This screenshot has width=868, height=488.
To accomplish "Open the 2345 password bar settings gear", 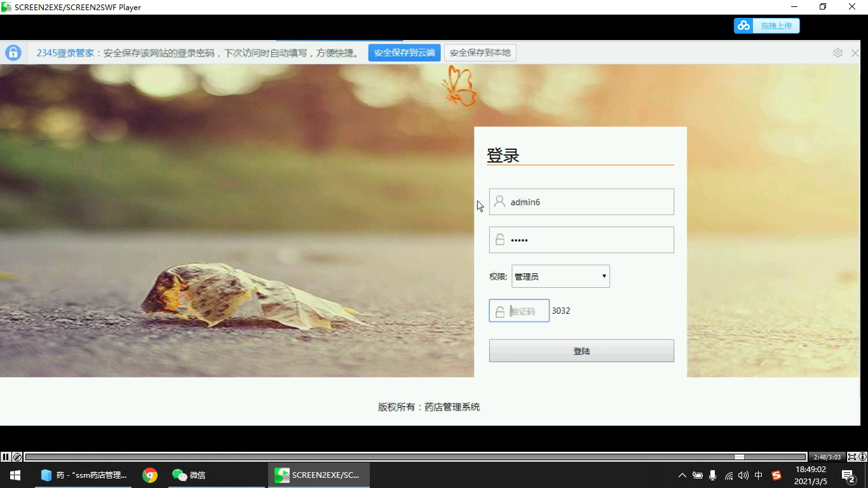I will point(837,53).
